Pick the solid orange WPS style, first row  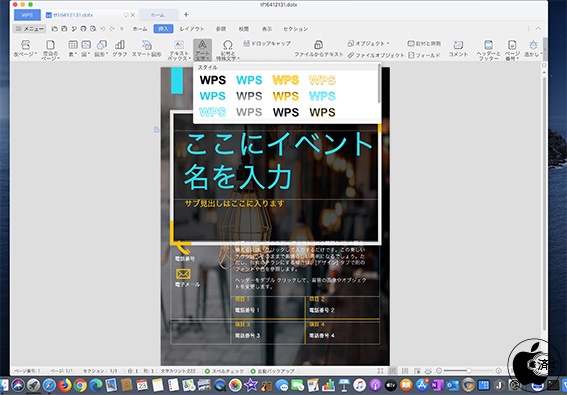(x=286, y=80)
